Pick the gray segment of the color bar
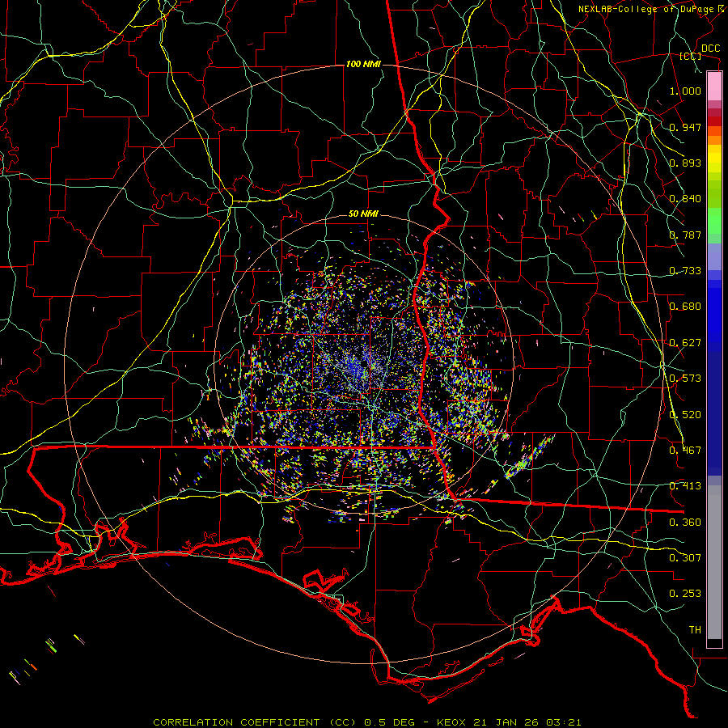 pyautogui.click(x=714, y=562)
